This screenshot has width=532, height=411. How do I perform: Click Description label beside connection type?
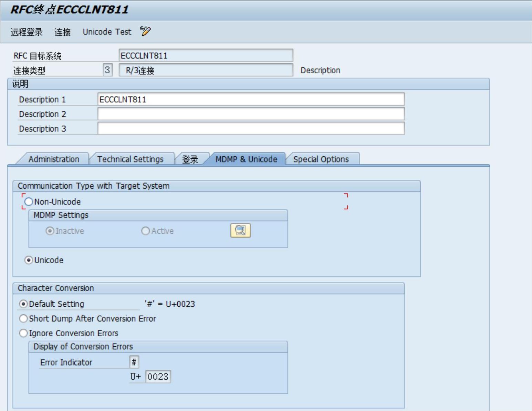click(320, 70)
